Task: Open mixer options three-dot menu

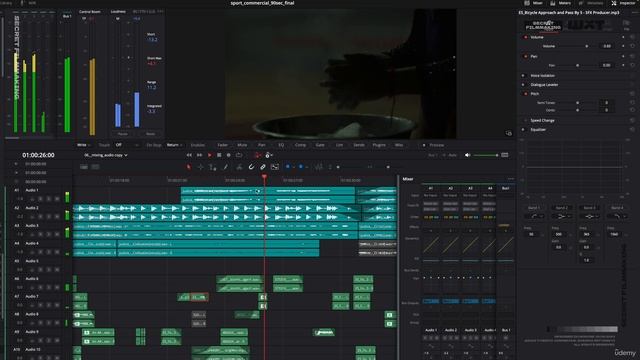Action: point(511,179)
